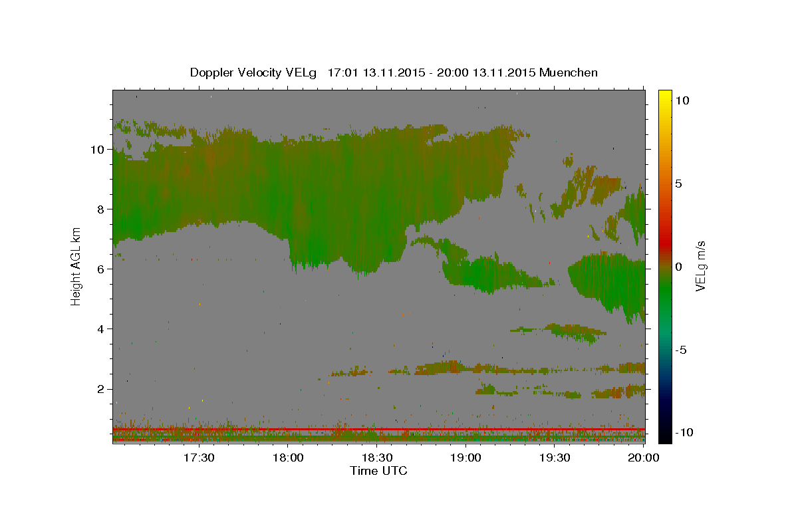Click the "Time UTC" axis label

[378, 471]
